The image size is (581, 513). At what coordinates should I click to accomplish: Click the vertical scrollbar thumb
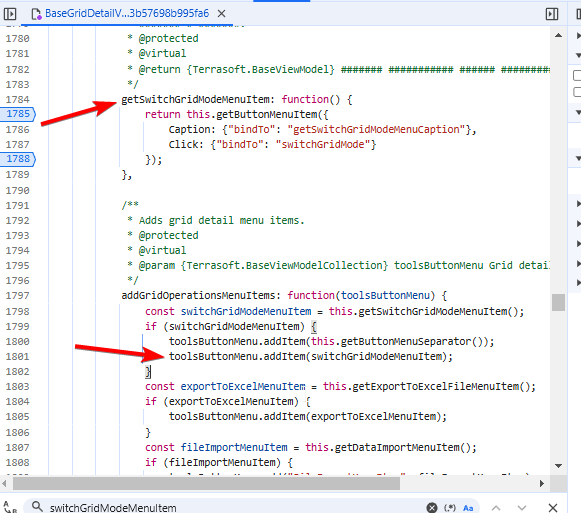click(x=558, y=302)
